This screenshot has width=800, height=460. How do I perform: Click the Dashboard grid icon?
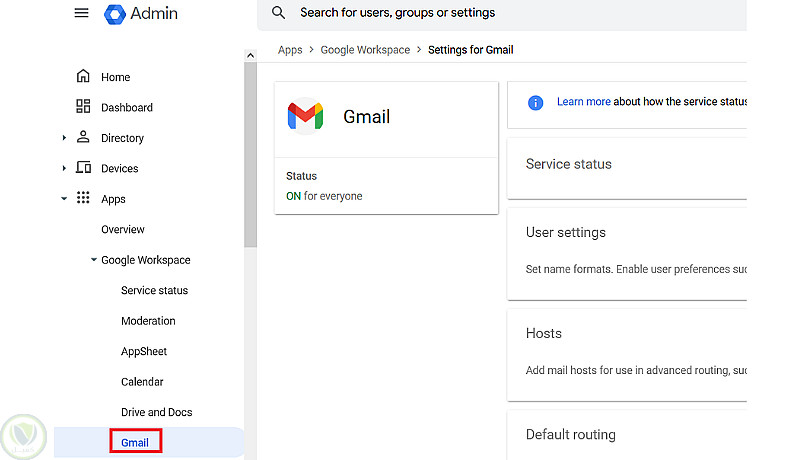(x=83, y=107)
